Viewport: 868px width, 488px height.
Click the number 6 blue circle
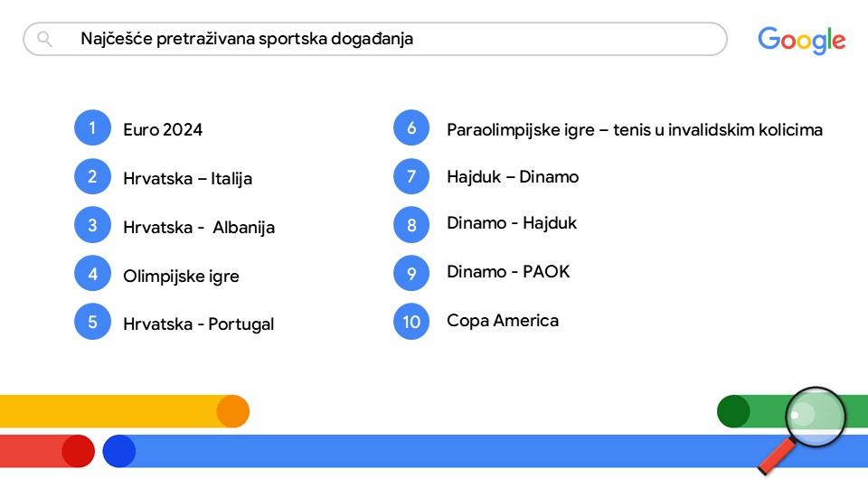click(x=411, y=128)
